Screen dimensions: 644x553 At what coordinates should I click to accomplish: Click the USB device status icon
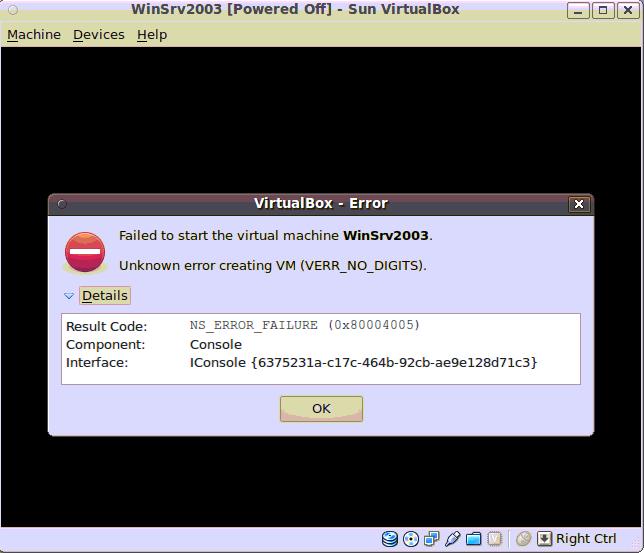pos(452,539)
